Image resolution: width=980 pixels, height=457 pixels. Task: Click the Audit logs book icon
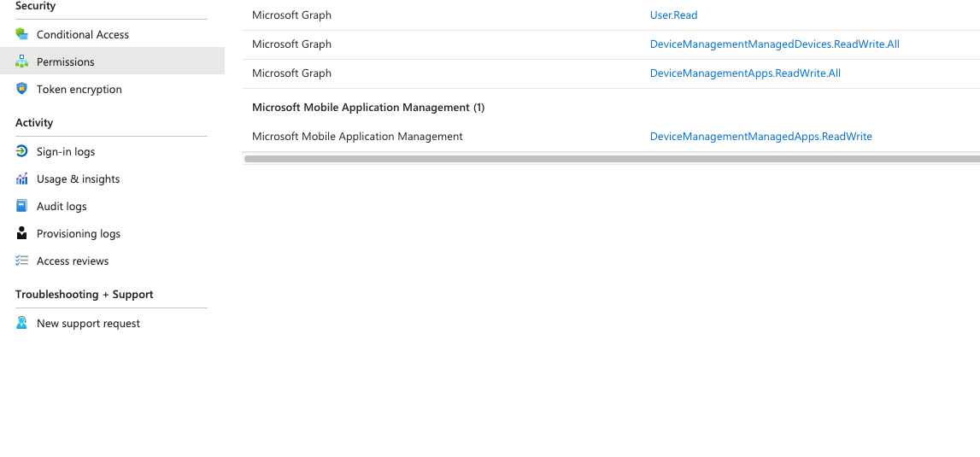[x=22, y=206]
